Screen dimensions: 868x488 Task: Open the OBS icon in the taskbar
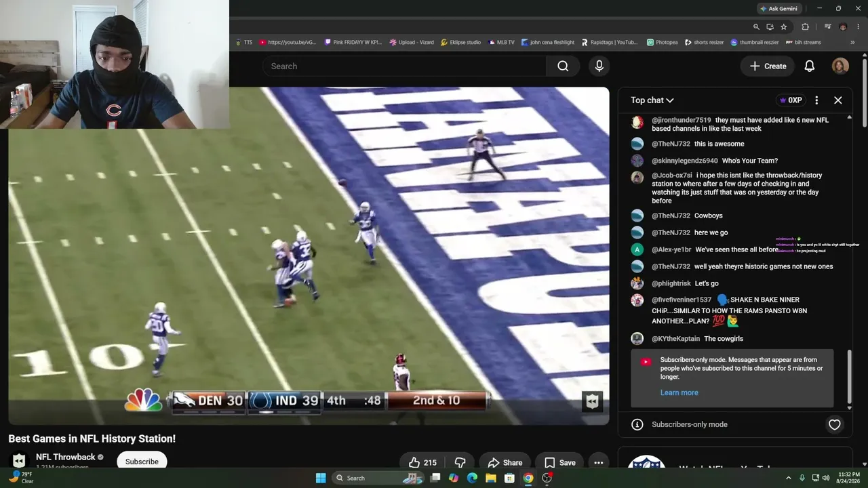(x=547, y=478)
